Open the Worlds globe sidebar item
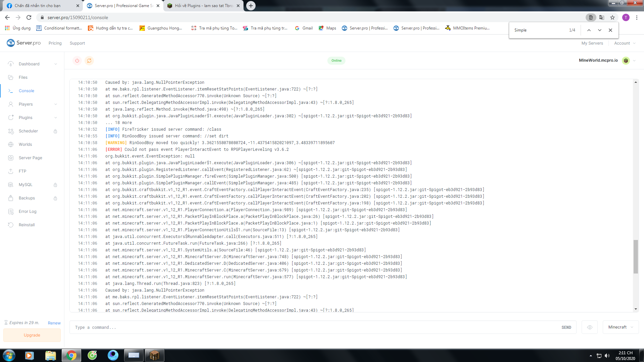This screenshot has height=362, width=644. pyautogui.click(x=25, y=144)
